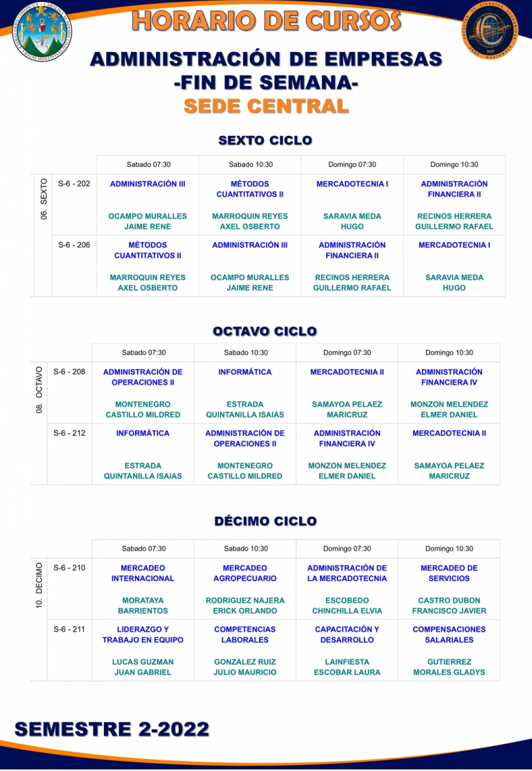
Task: Select the OCTAVO CICLO heading
Action: click(265, 331)
